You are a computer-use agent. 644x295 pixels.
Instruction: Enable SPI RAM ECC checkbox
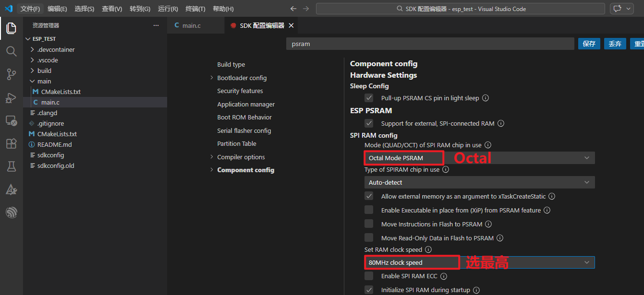369,276
